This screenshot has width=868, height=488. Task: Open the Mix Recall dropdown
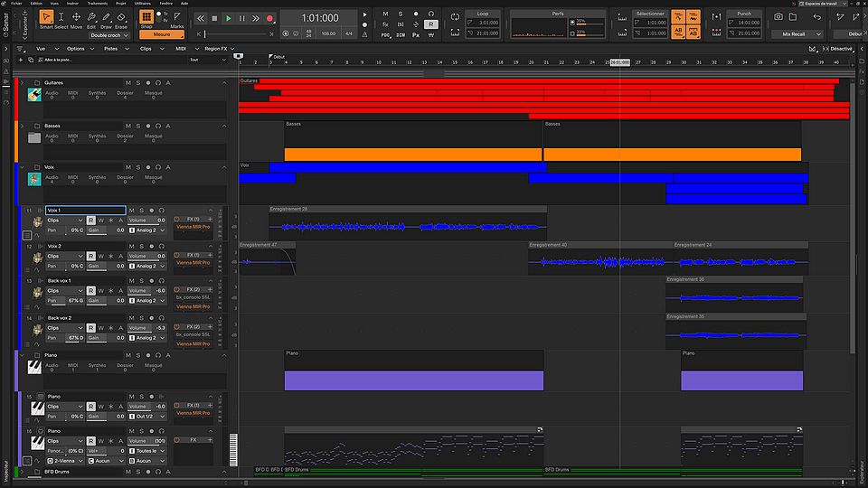pyautogui.click(x=797, y=33)
